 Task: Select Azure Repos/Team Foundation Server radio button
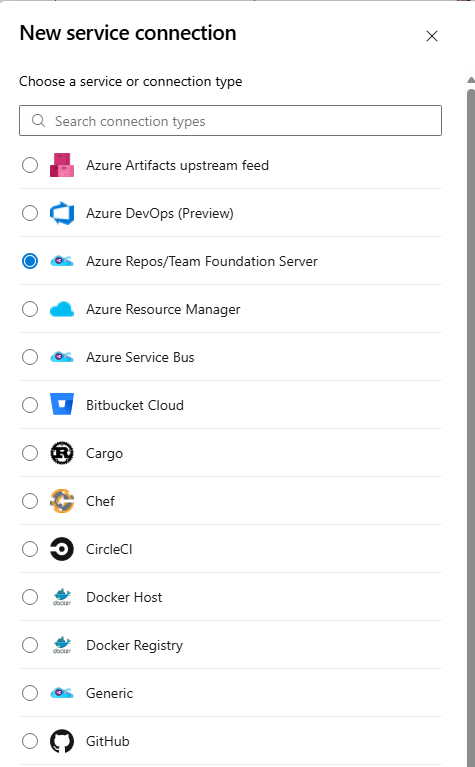30,261
